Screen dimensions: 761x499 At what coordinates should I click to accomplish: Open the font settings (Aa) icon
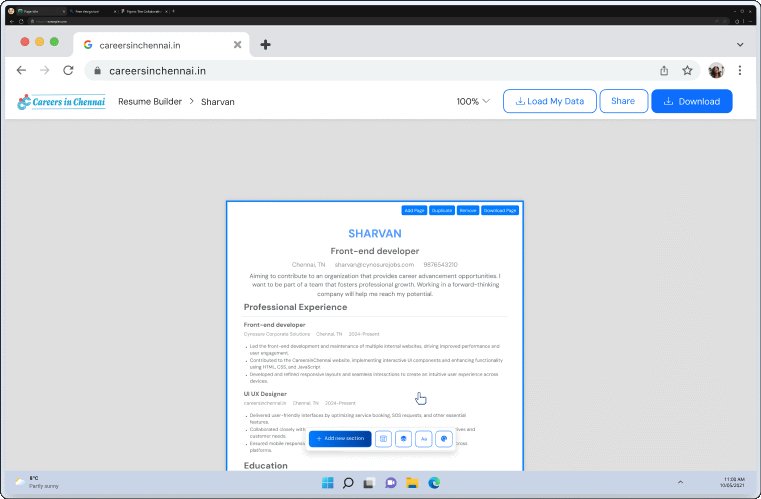coord(424,439)
